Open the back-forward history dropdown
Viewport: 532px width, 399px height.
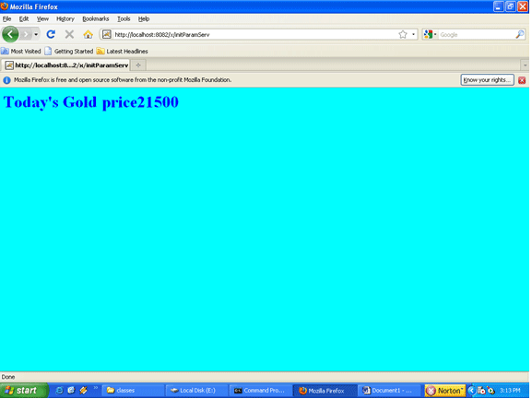[x=36, y=34]
